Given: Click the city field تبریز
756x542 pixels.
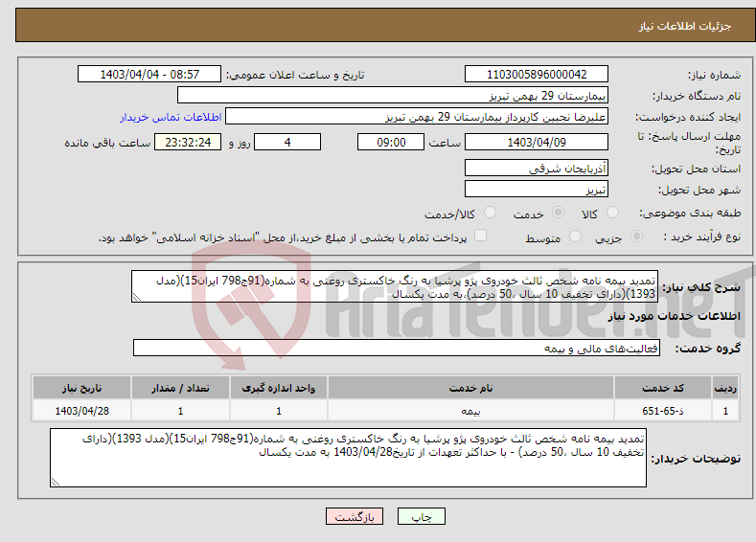Looking at the screenshot, I should (x=537, y=189).
